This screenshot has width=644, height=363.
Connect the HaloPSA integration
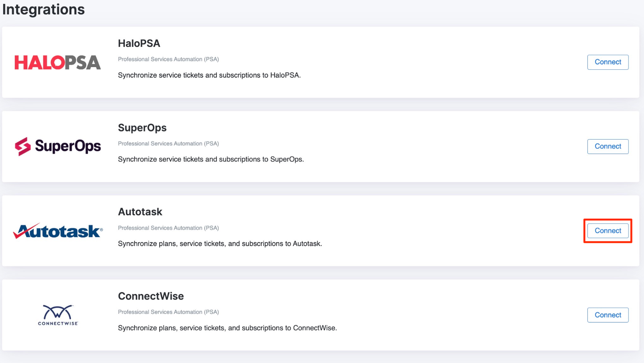click(608, 62)
